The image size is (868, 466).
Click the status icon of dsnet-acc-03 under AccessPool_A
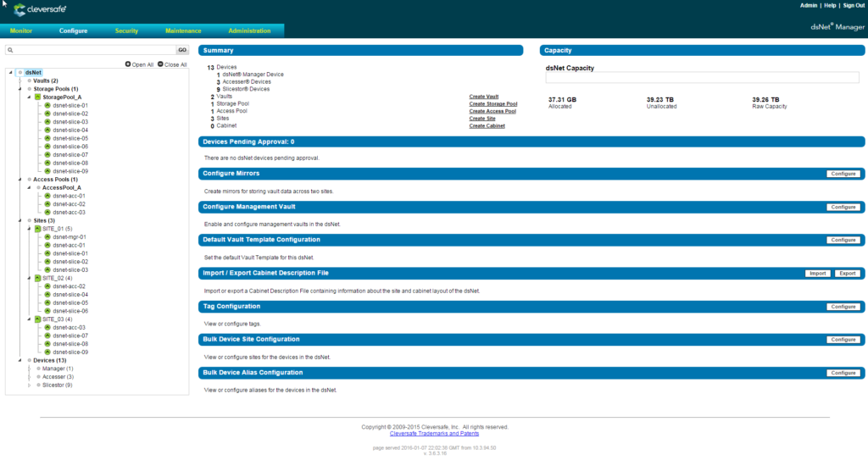[x=47, y=212]
